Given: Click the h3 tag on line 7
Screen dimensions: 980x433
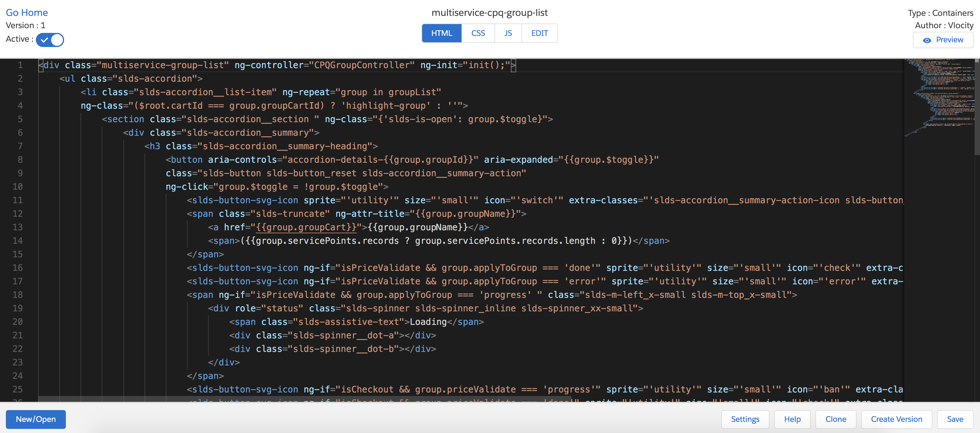Looking at the screenshot, I should point(155,146).
